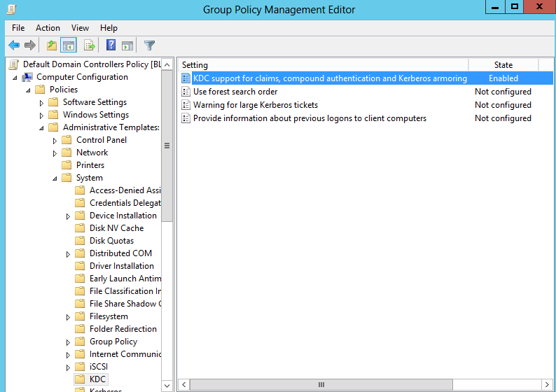
Task: Open the View menu
Action: (x=80, y=28)
